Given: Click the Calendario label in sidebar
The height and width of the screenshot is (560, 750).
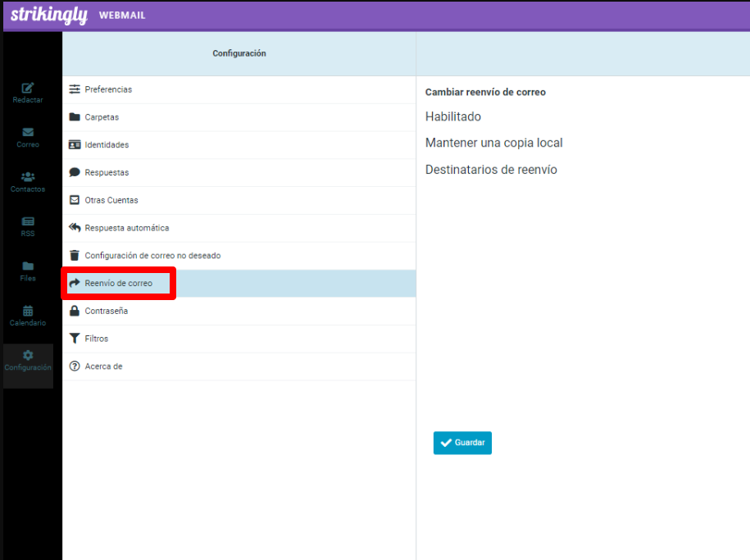Looking at the screenshot, I should 28,323.
